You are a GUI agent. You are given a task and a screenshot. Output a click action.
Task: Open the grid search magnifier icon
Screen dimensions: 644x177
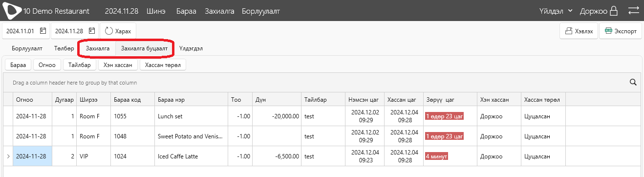(x=633, y=82)
